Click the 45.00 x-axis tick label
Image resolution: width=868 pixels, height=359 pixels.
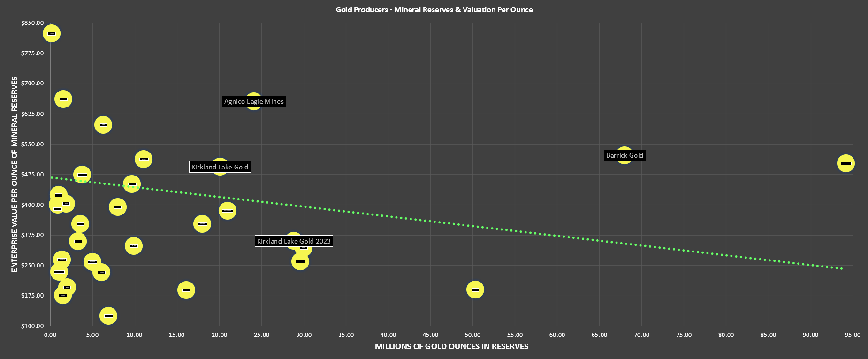tap(430, 335)
